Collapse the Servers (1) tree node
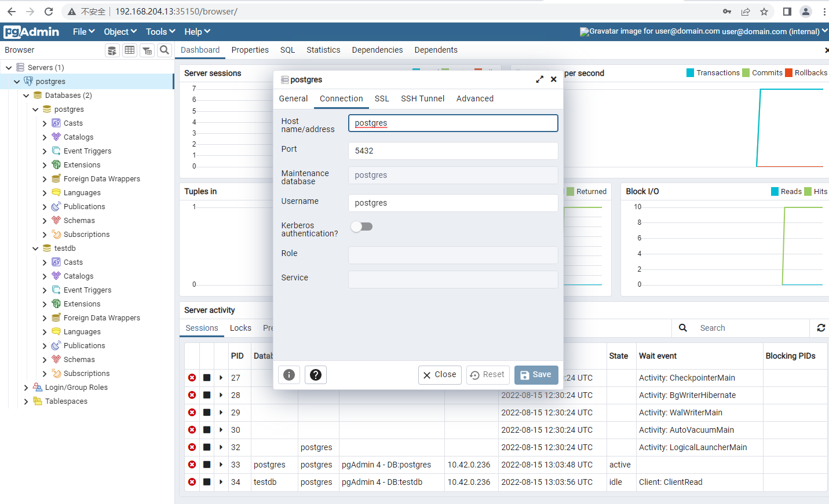 9,68
